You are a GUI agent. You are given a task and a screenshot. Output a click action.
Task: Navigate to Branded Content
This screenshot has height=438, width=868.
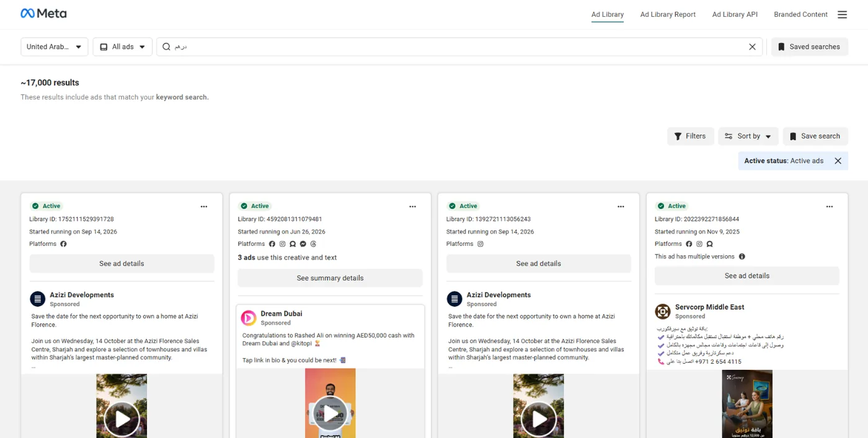click(800, 14)
